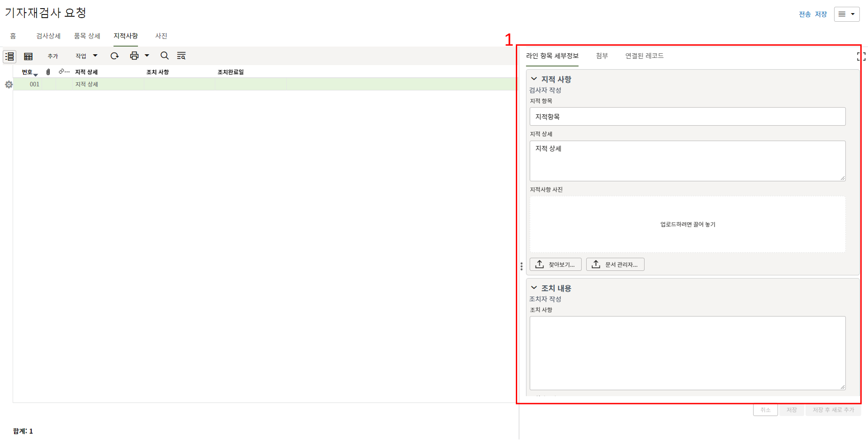Screen dimensions: 868x443
Task: Switch to the 검사상세 tab
Action: click(48, 36)
